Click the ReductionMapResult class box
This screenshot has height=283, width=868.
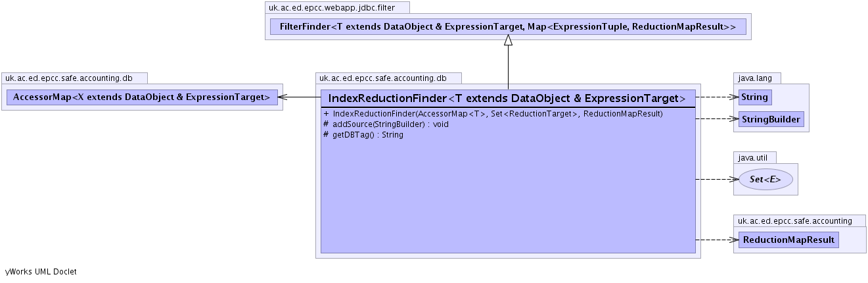coord(788,240)
